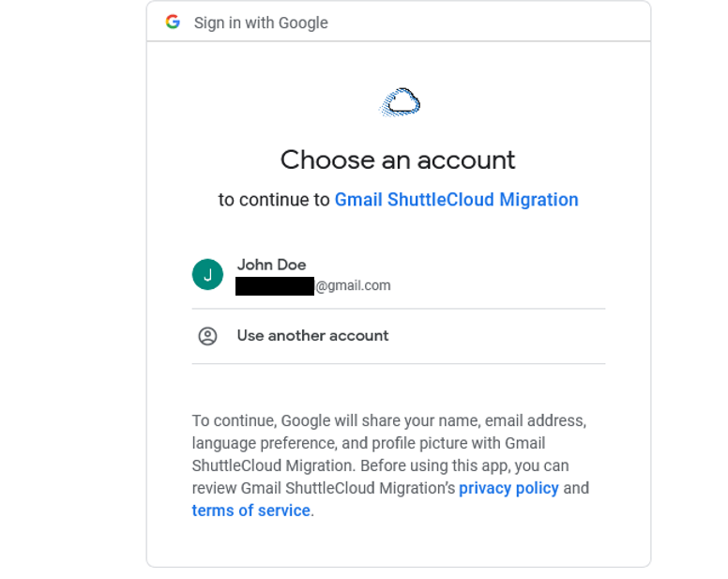
Task: Click the redacted email address block
Action: [274, 286]
